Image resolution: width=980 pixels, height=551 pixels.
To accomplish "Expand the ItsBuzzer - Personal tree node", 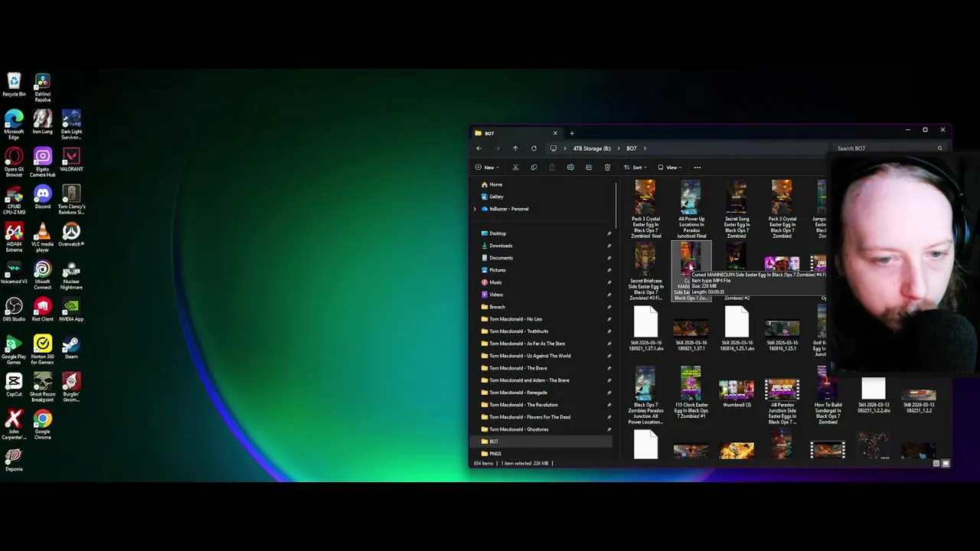I will [475, 209].
